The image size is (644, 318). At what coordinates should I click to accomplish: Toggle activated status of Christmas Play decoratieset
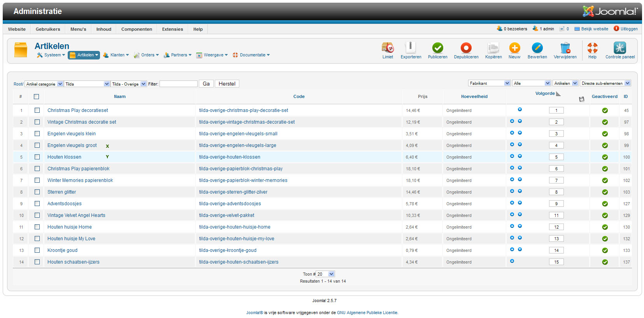coord(605,110)
